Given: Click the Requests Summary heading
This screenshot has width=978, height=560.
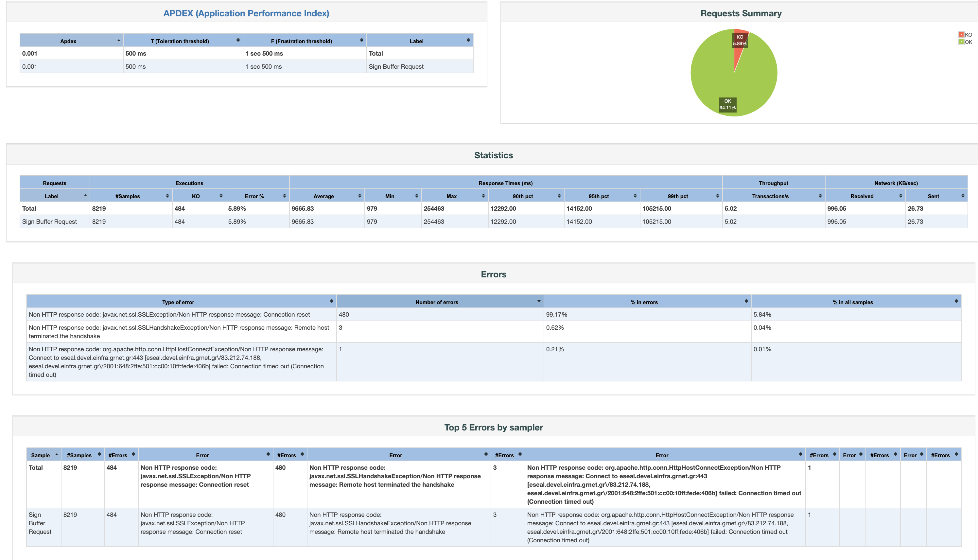Looking at the screenshot, I should pyautogui.click(x=741, y=13).
